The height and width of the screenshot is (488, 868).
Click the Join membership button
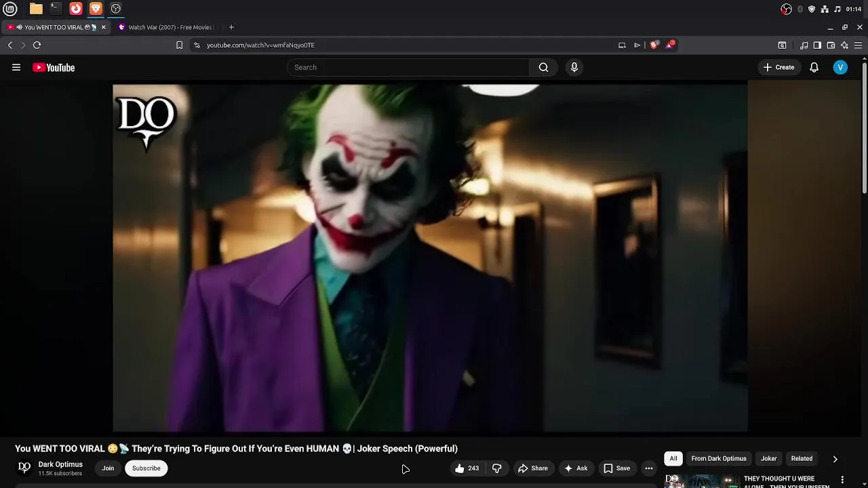point(108,468)
